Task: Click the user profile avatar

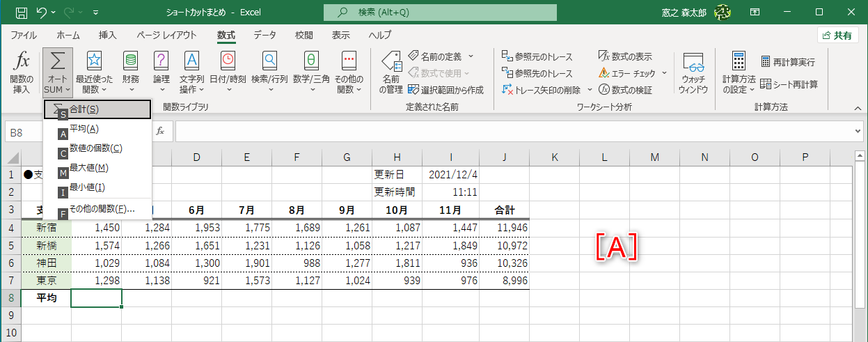Action: coord(722,13)
